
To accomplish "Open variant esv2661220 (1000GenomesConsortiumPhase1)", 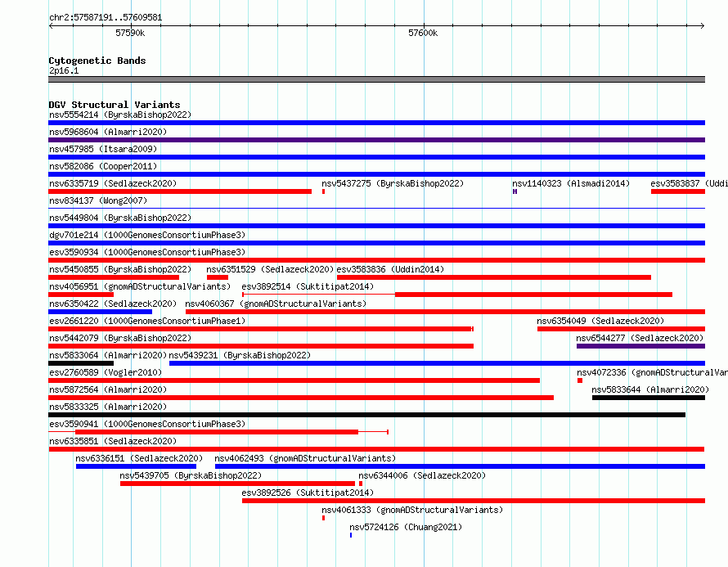I will coord(147,321).
